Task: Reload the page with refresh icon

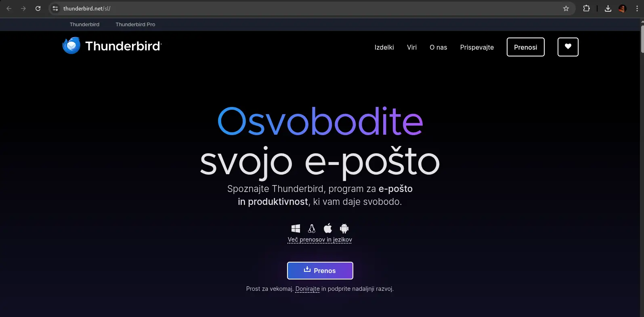Action: click(x=38, y=8)
